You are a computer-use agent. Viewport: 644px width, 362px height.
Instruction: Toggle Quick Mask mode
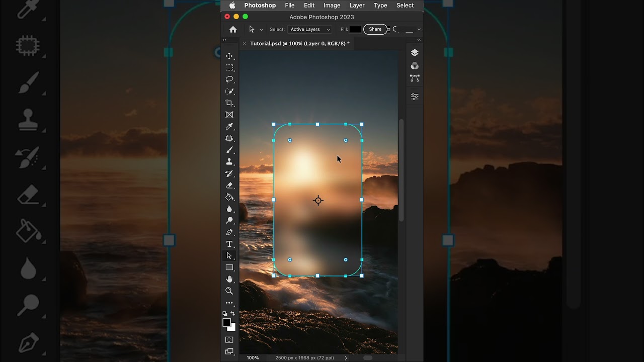[x=229, y=340]
